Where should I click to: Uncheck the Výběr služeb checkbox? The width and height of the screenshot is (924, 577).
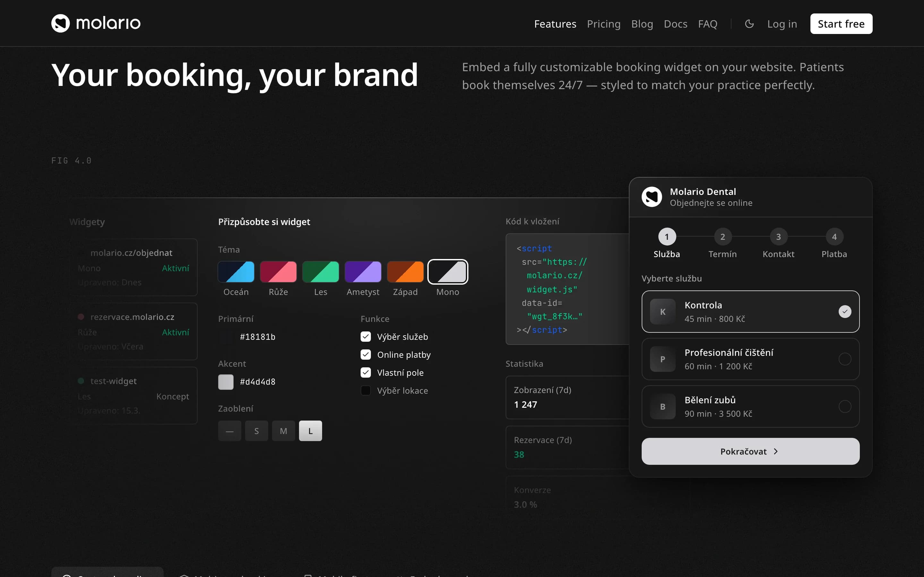pyautogui.click(x=366, y=337)
